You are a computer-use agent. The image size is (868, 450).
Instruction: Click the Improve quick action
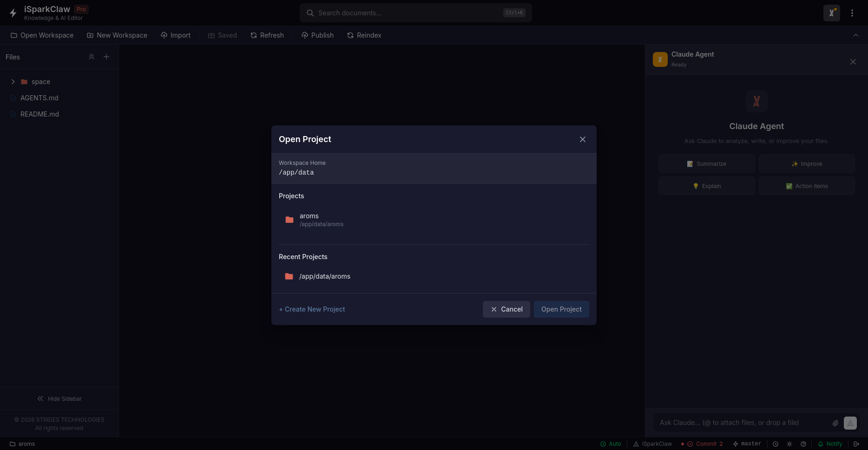pyautogui.click(x=807, y=164)
